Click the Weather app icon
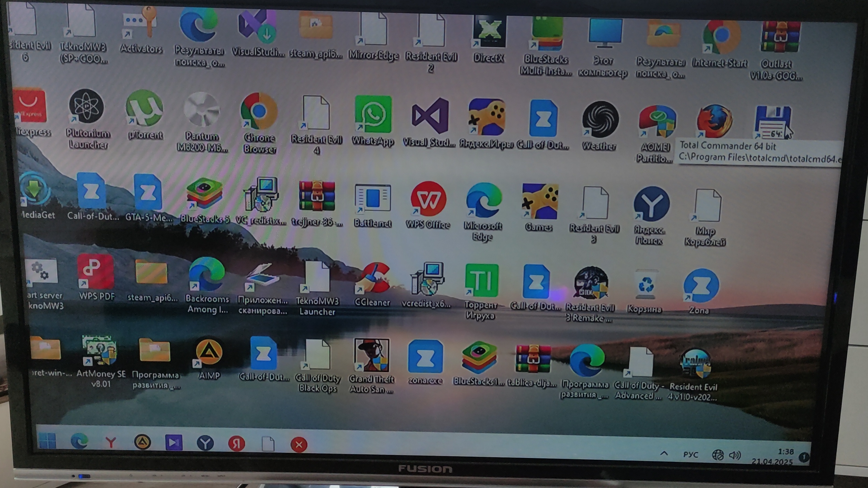 (600, 120)
